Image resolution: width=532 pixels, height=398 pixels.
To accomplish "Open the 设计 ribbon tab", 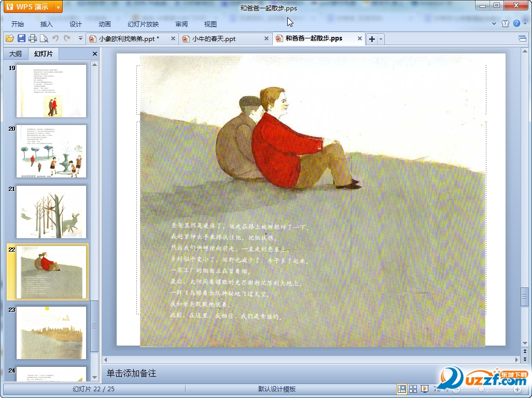I will click(x=76, y=24).
